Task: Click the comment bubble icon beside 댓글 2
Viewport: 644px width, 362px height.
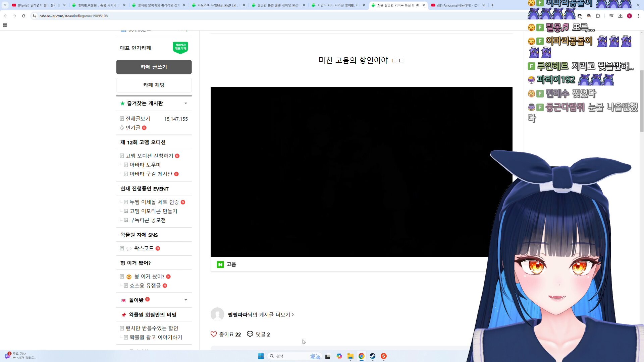Action: pos(250,334)
